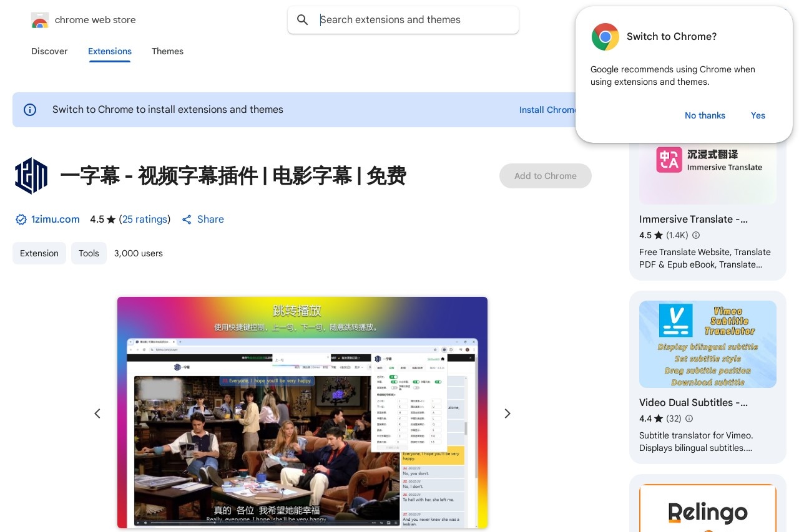Click the Share button
799x532 pixels.
click(x=203, y=220)
